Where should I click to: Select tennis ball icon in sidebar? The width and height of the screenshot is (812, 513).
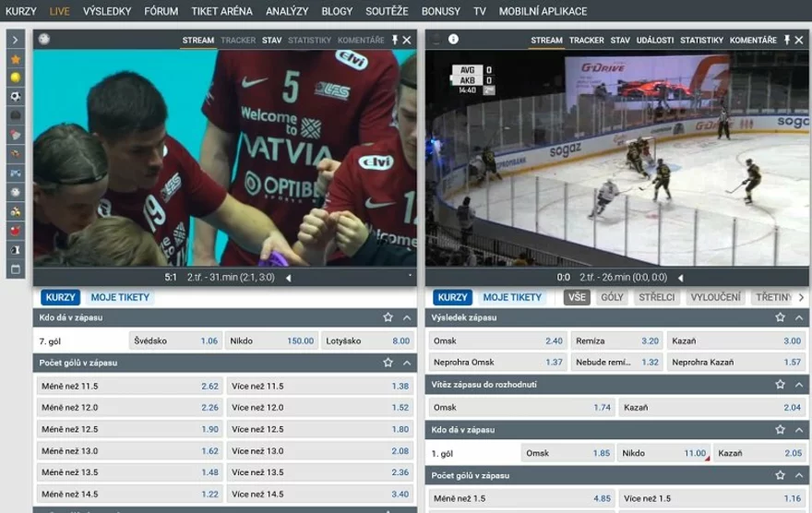(15, 78)
